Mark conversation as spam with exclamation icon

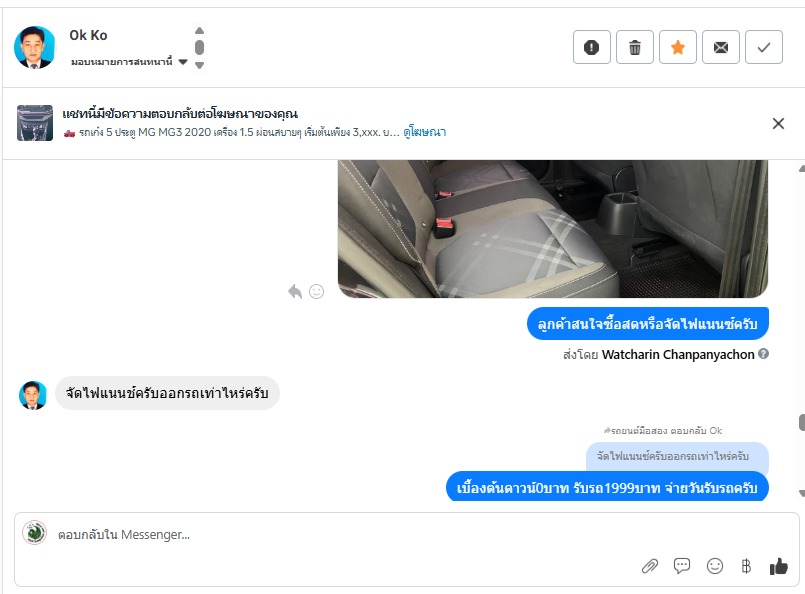[x=591, y=47]
